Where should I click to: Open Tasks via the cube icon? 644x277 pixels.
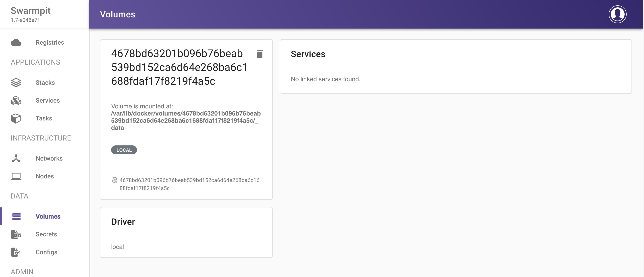pos(16,118)
